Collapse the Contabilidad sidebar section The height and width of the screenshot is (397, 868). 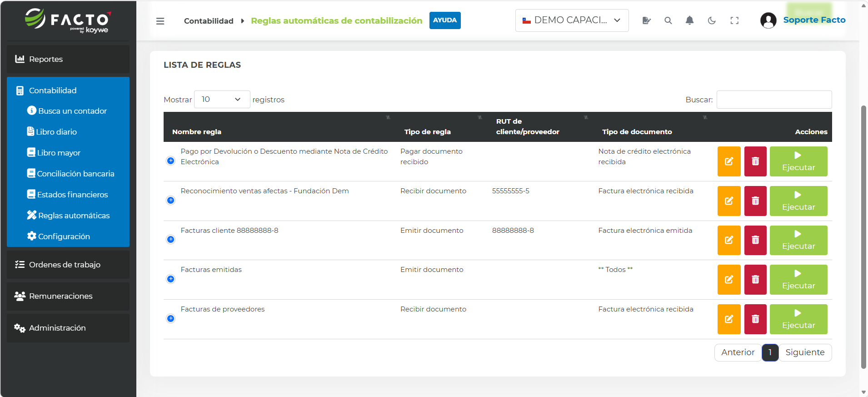point(68,90)
